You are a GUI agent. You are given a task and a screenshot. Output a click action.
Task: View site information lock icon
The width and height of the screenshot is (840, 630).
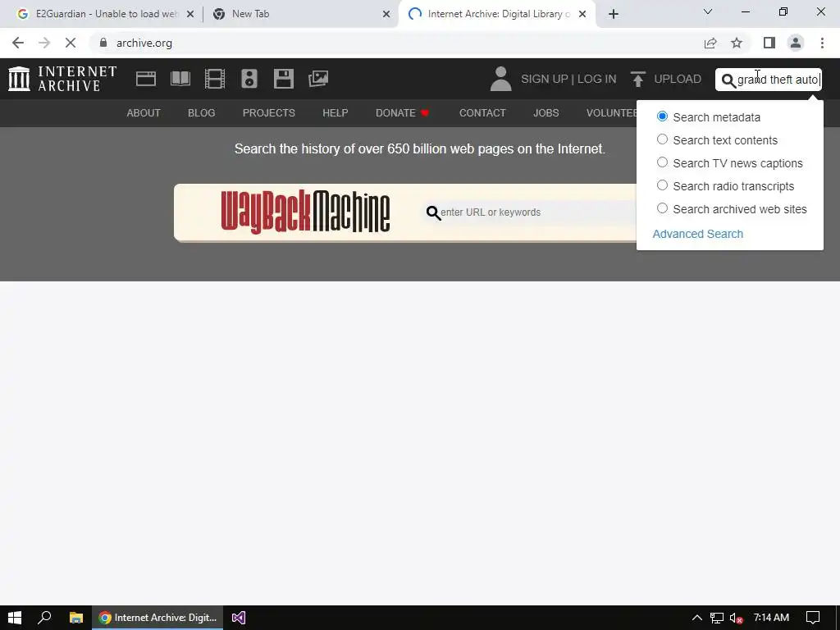[x=103, y=43]
